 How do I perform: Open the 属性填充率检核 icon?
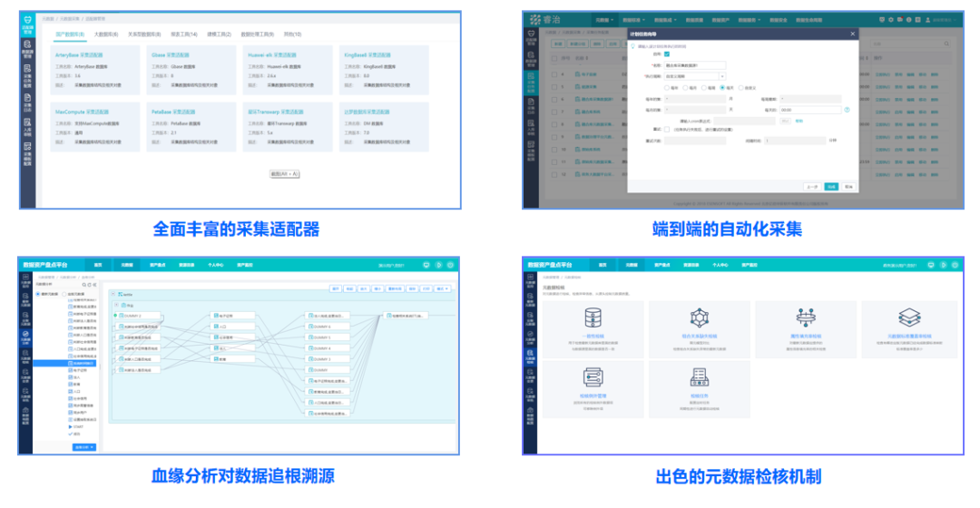point(805,317)
